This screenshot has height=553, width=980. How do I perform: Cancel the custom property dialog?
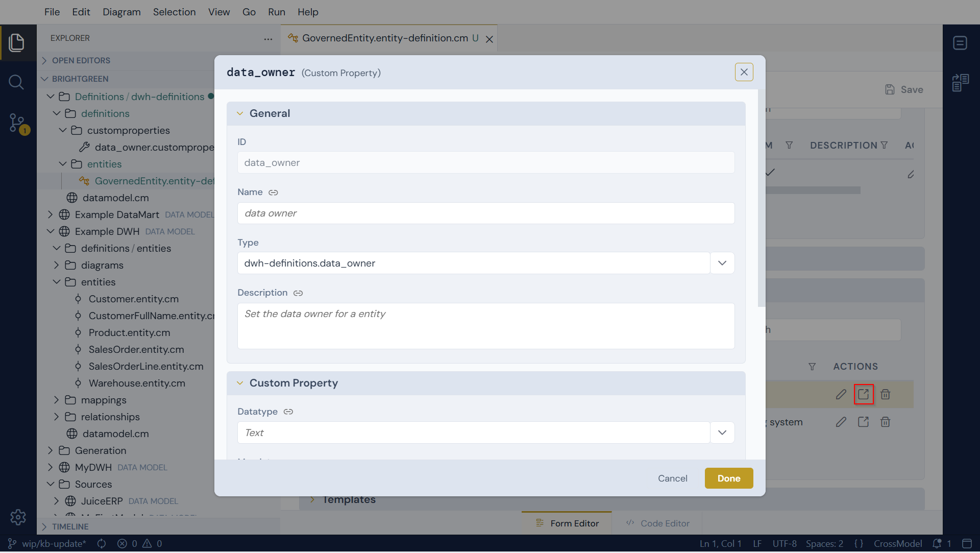673,478
